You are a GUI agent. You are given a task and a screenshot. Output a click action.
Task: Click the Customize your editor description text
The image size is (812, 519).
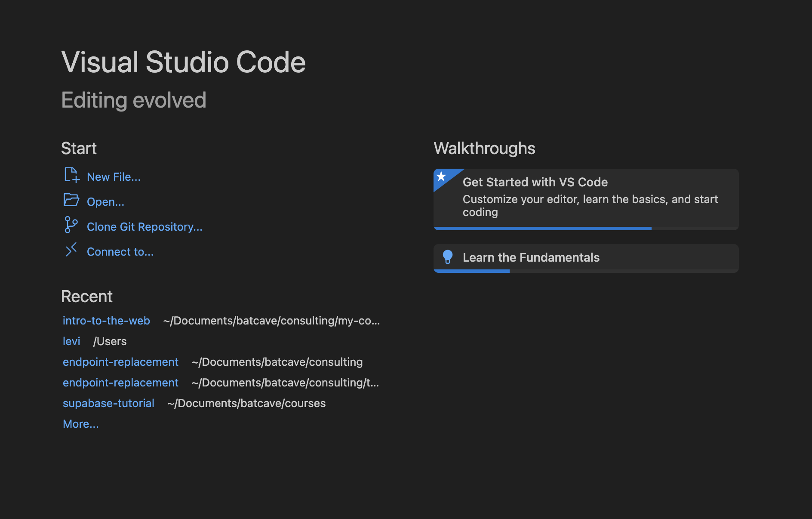(590, 206)
